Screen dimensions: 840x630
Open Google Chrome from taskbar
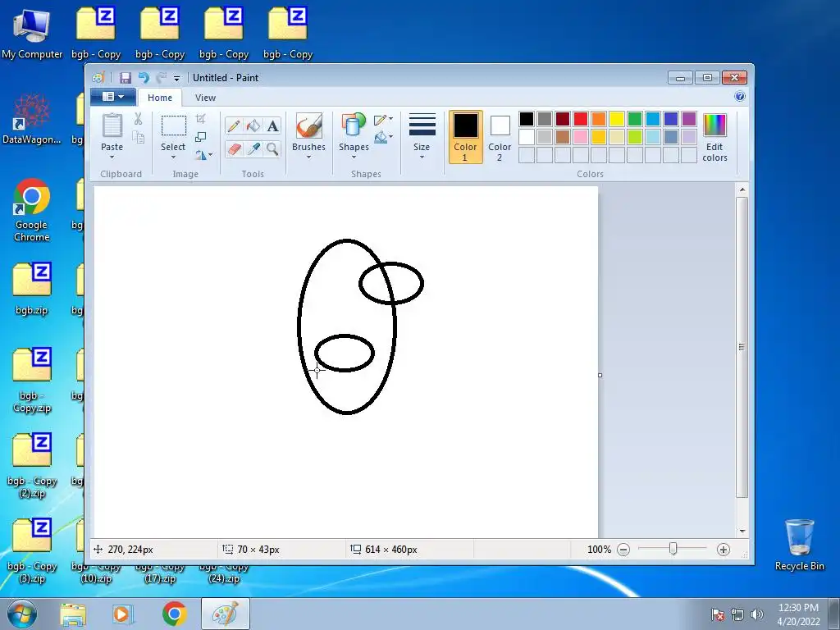(x=175, y=614)
